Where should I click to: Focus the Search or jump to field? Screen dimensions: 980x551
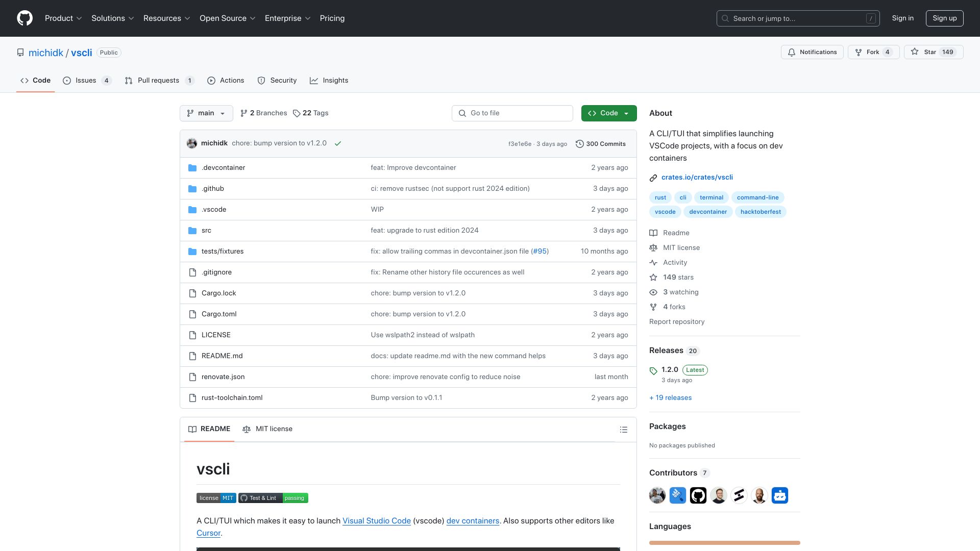pyautogui.click(x=798, y=18)
